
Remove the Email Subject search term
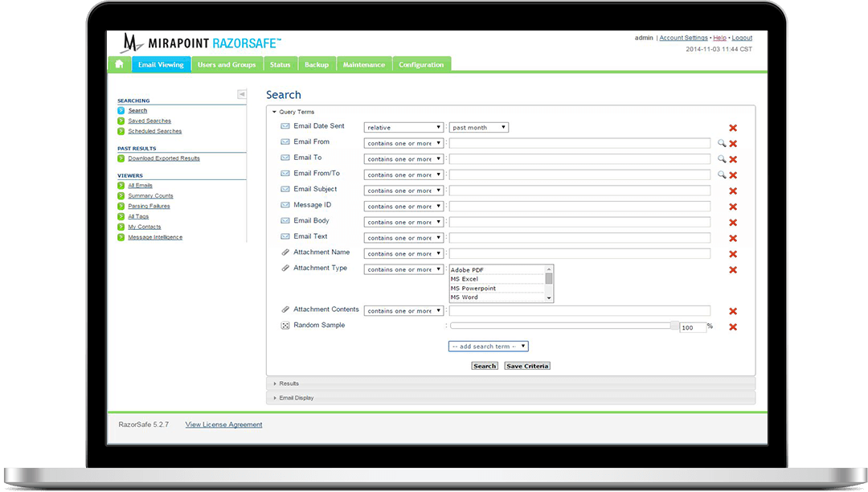pos(733,191)
